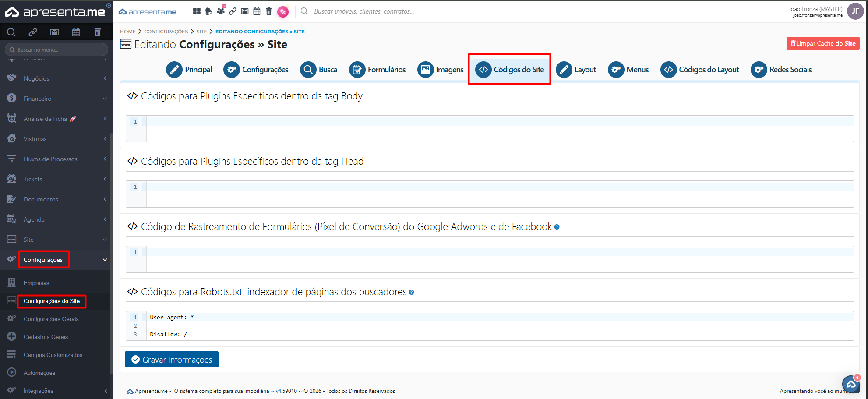The image size is (868, 399).
Task: Open the people group icon with badge
Action: [221, 11]
